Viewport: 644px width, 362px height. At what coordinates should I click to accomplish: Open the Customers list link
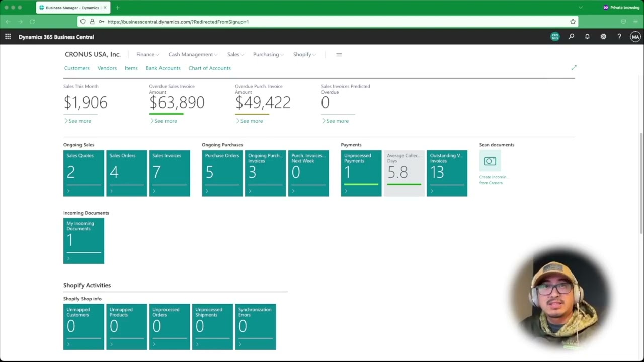[x=76, y=68]
